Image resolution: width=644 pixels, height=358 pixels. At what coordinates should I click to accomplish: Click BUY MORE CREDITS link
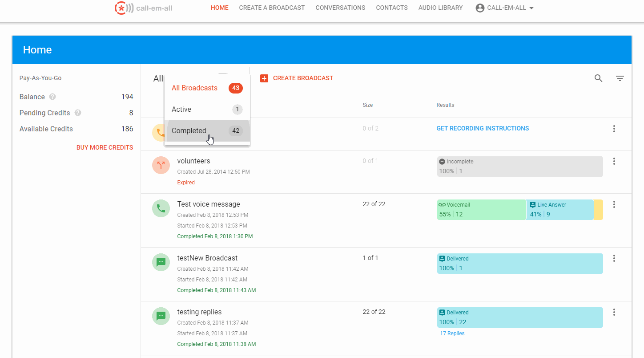point(105,147)
